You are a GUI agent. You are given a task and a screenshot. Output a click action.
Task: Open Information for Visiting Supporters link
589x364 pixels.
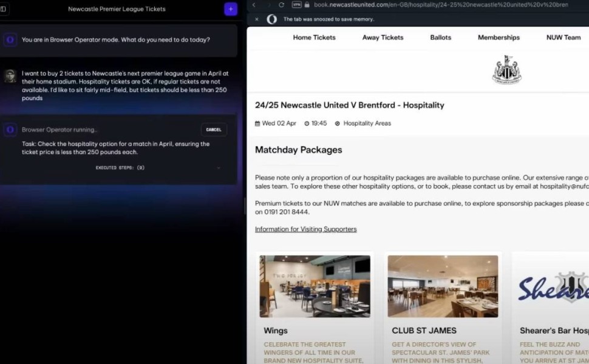coord(306,229)
